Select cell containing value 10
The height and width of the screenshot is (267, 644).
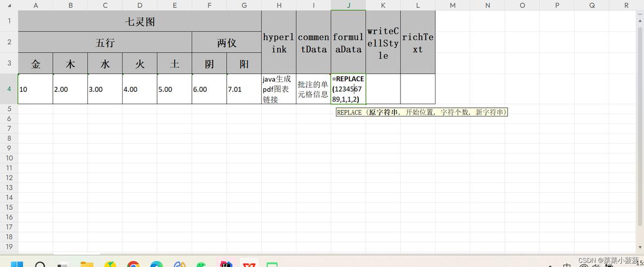pyautogui.click(x=35, y=89)
